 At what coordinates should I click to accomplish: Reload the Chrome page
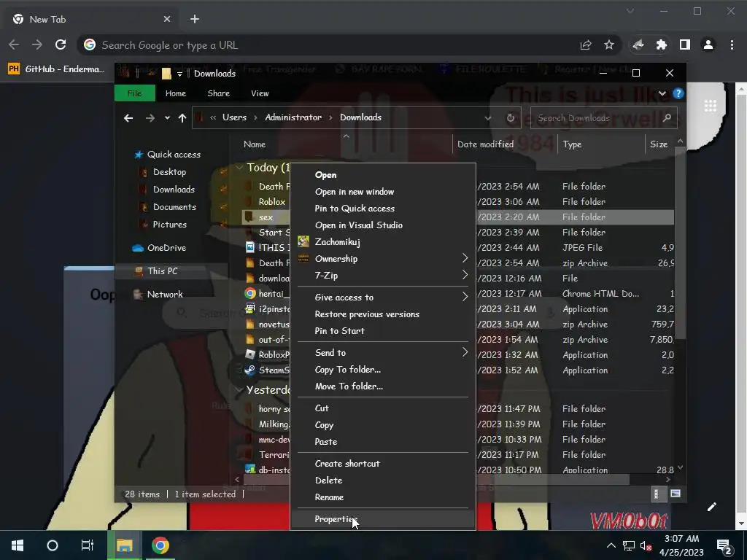click(x=61, y=44)
